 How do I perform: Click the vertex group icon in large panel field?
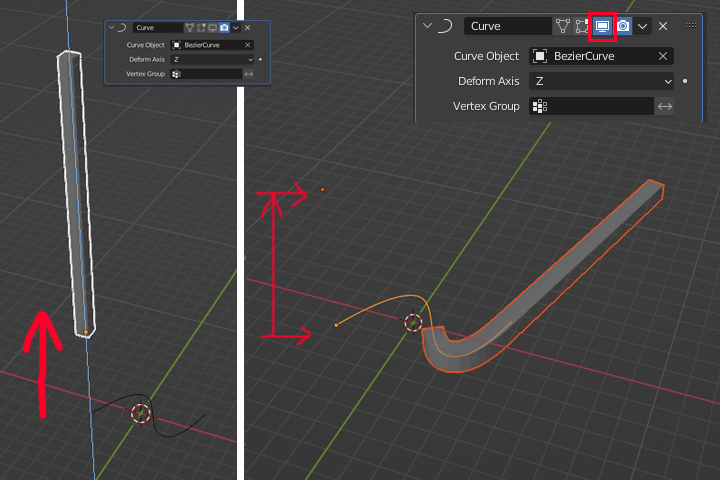(x=540, y=106)
